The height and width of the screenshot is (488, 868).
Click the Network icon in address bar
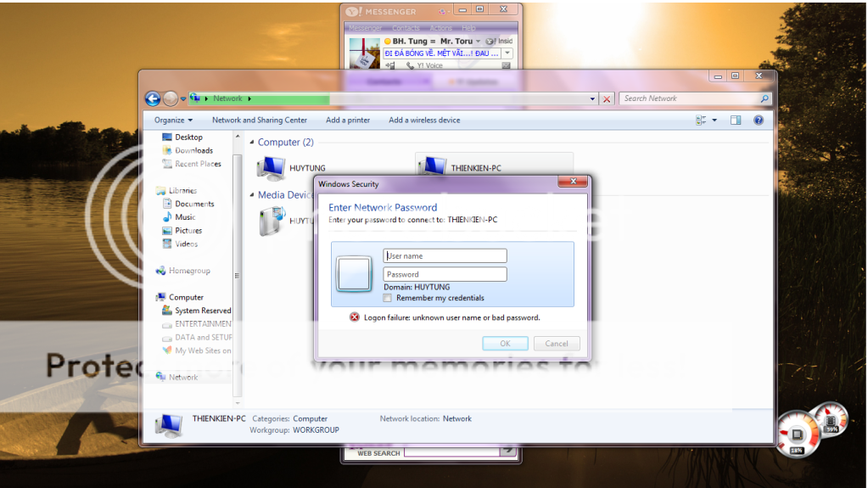tap(195, 98)
